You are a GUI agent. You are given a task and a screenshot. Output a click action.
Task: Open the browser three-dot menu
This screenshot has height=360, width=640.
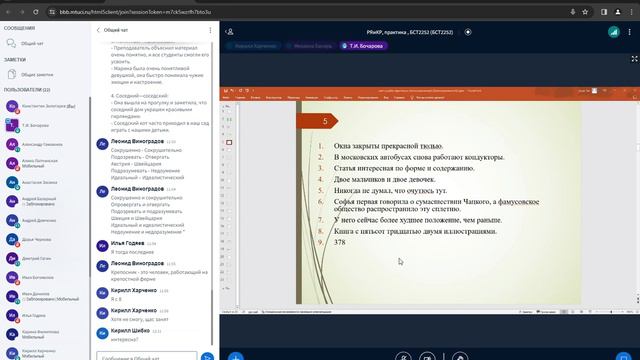631,12
